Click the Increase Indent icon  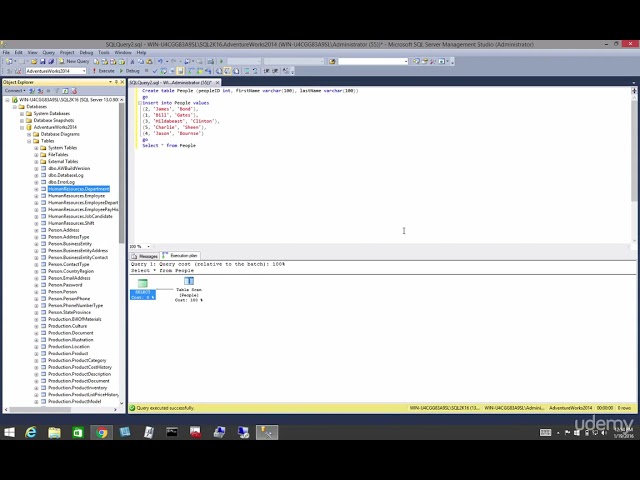click(x=275, y=71)
